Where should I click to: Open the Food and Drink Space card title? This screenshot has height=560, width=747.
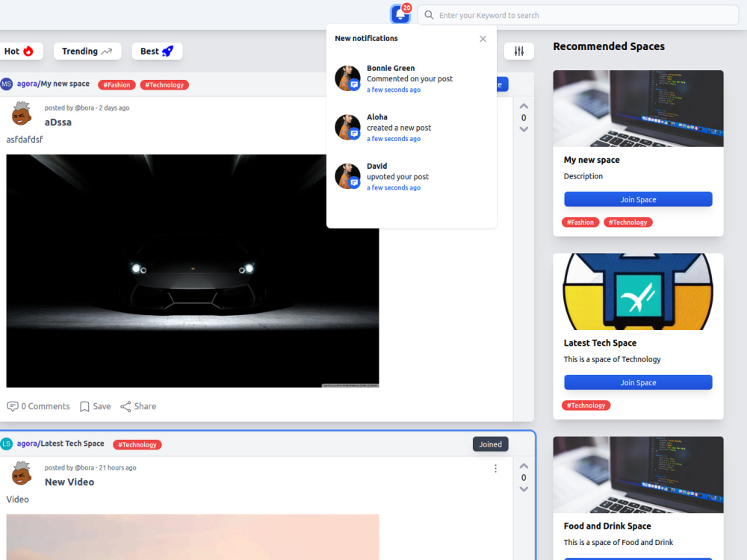[x=607, y=526]
